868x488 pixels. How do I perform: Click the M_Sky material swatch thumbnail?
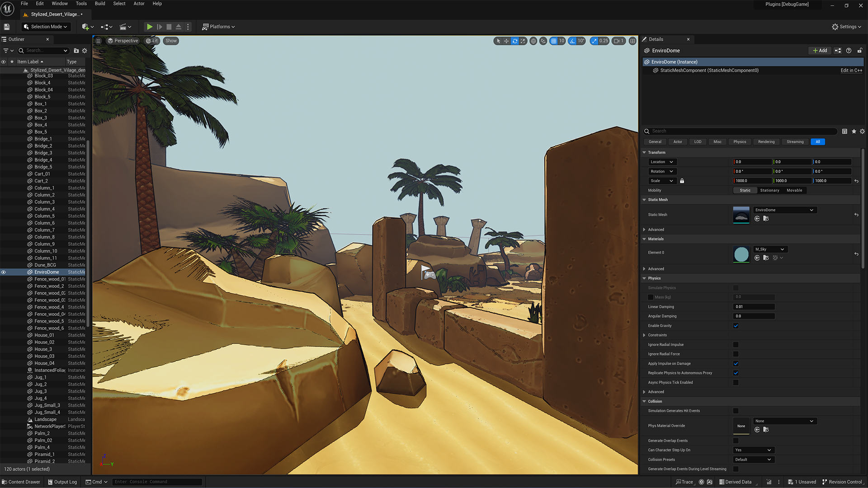(741, 254)
